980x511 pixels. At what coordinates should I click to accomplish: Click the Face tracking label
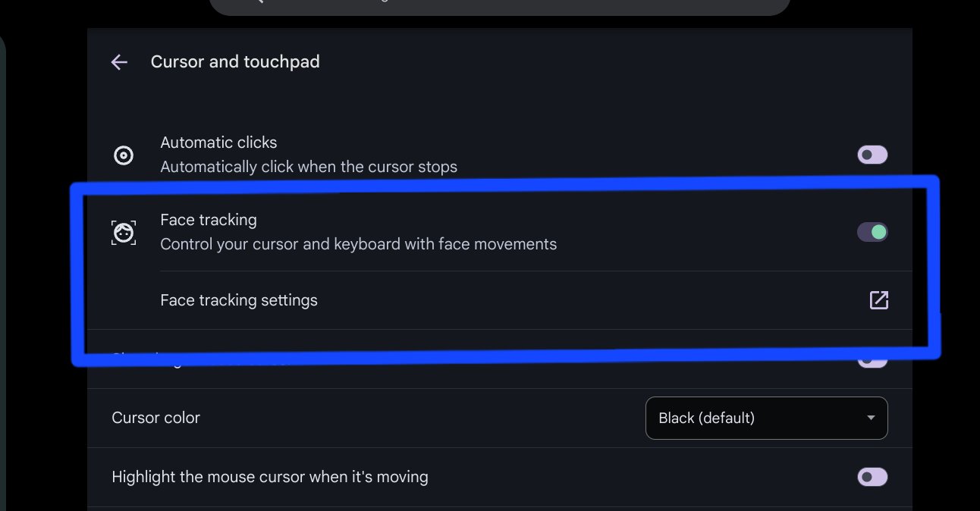(x=209, y=220)
